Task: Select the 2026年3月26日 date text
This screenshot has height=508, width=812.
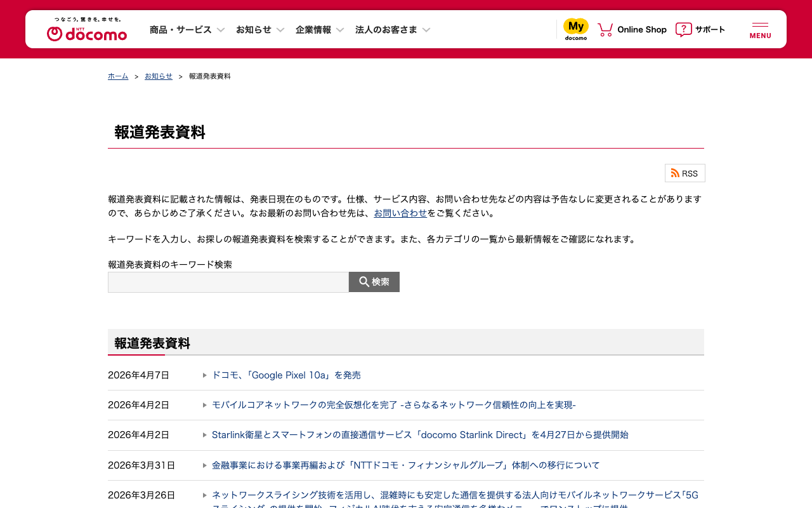Action: [x=141, y=495]
